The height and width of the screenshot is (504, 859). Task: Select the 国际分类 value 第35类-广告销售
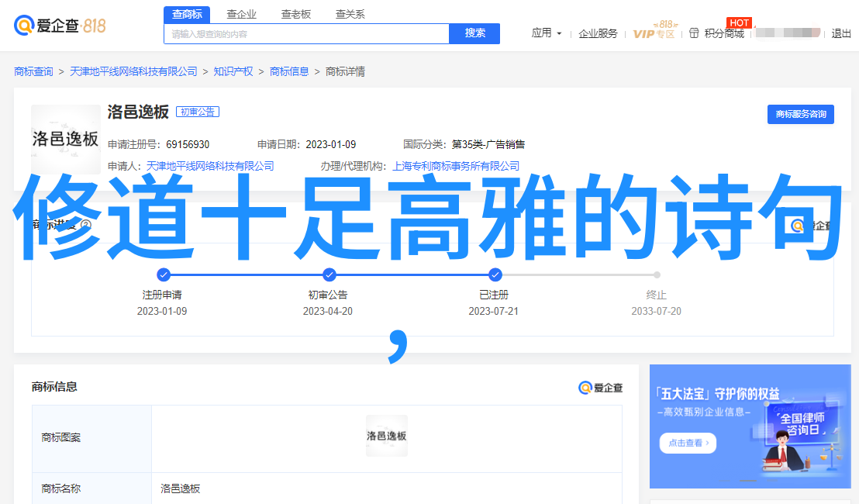pos(488,145)
